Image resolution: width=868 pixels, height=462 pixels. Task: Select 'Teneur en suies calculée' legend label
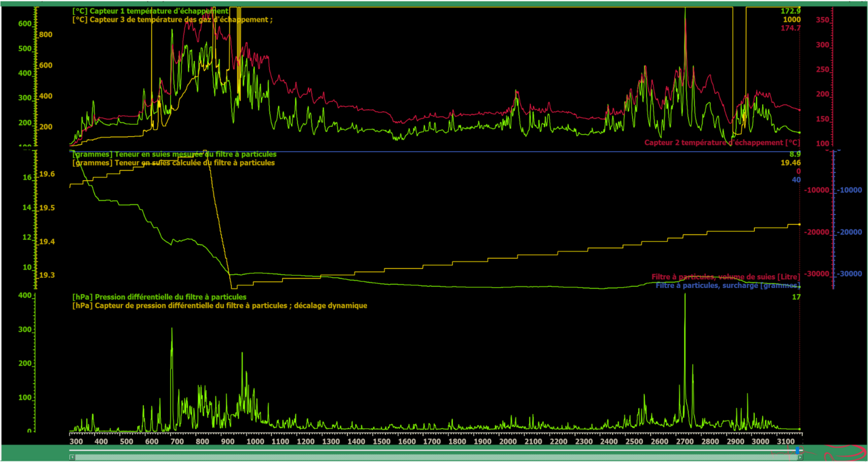(x=174, y=163)
